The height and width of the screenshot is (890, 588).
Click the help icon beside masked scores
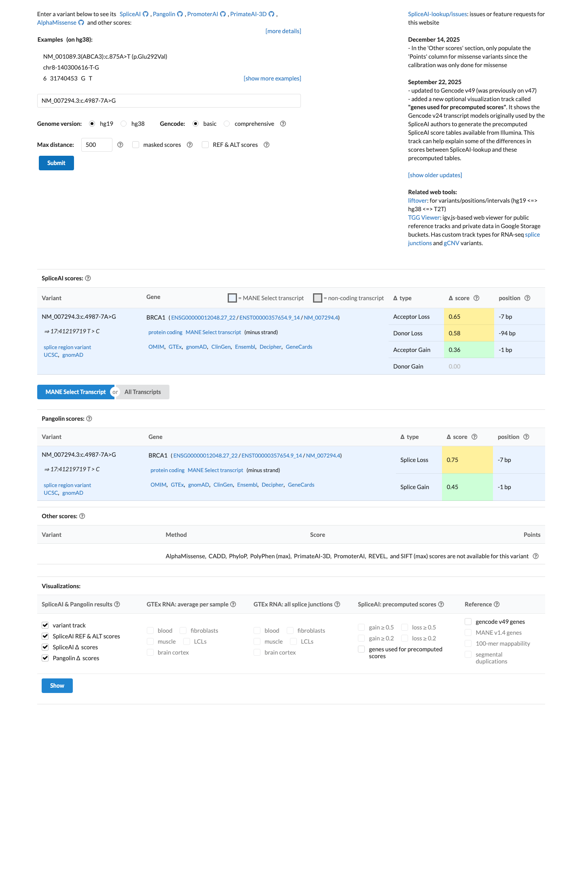tap(190, 145)
